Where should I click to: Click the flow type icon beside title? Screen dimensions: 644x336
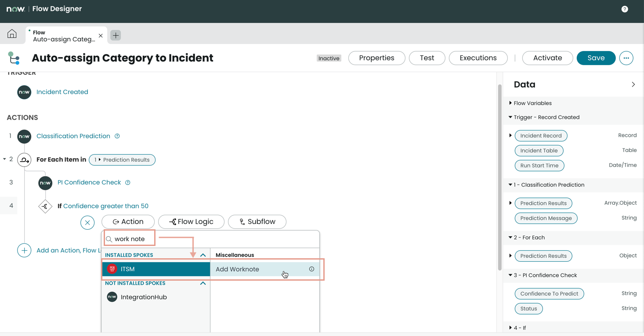tap(14, 58)
